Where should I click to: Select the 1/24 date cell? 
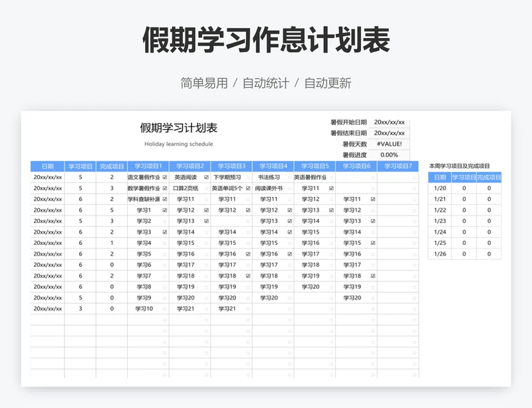point(440,232)
